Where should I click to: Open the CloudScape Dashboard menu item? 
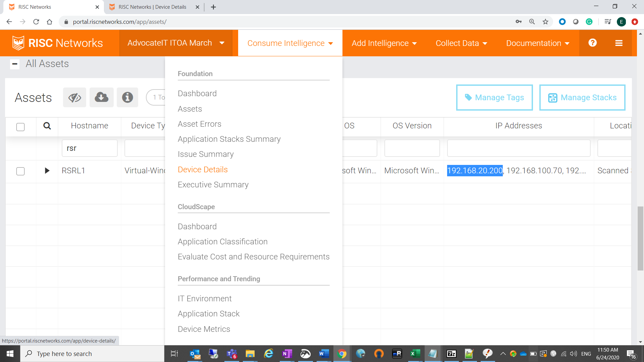coord(197,227)
